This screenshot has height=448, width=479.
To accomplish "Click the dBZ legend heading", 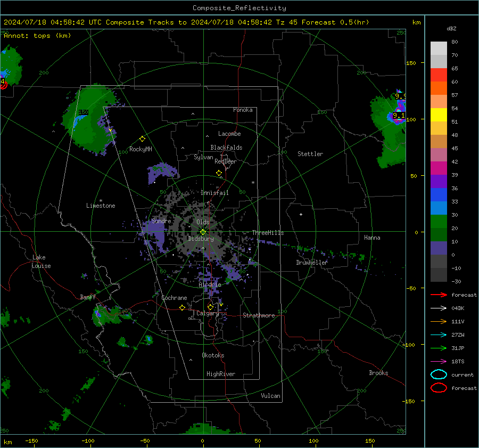I will [x=451, y=28].
